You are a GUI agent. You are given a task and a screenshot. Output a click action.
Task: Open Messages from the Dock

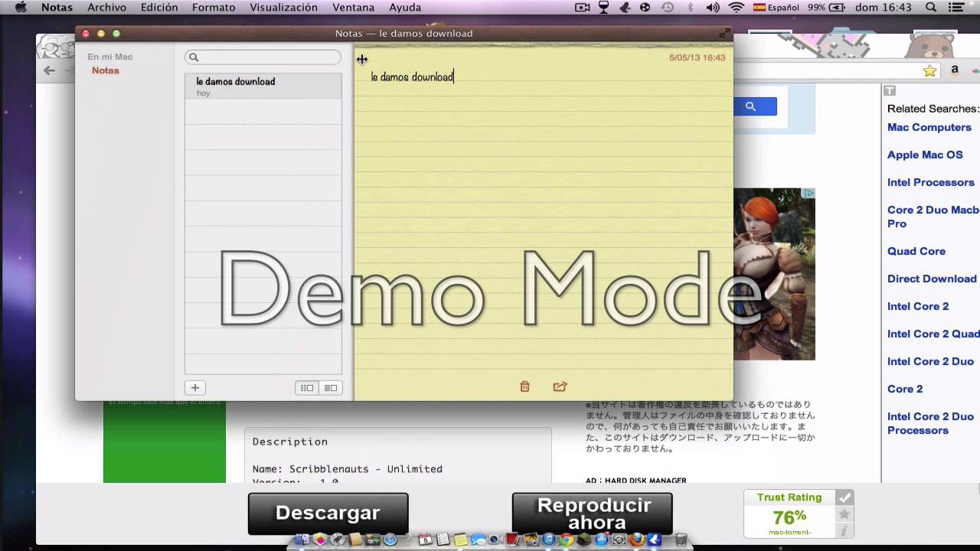479,540
